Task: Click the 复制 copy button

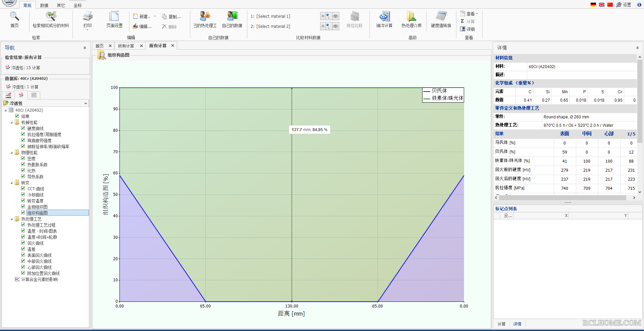Action: 171,17
